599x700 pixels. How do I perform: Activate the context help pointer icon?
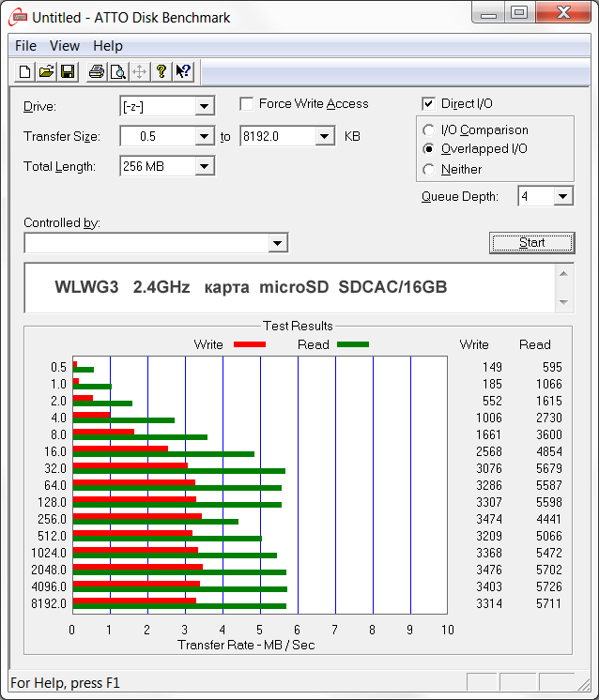point(183,71)
